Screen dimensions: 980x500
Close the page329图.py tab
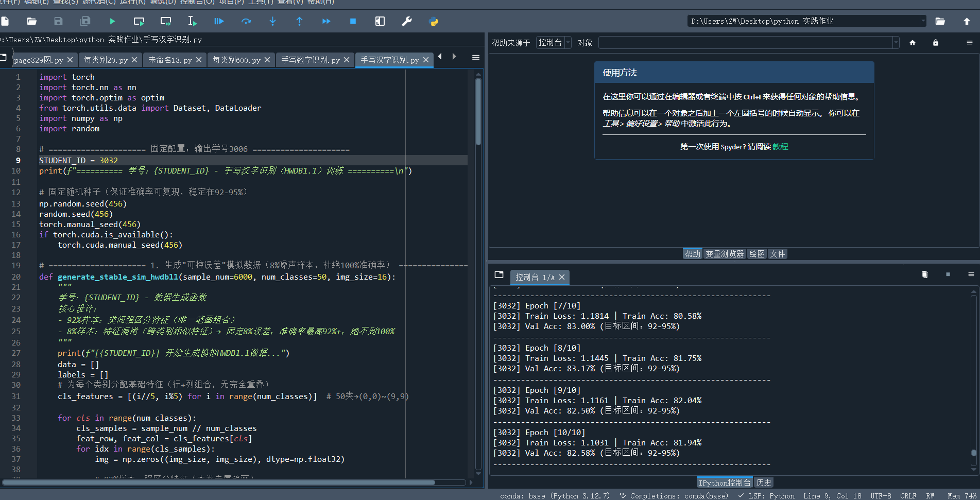(x=70, y=60)
